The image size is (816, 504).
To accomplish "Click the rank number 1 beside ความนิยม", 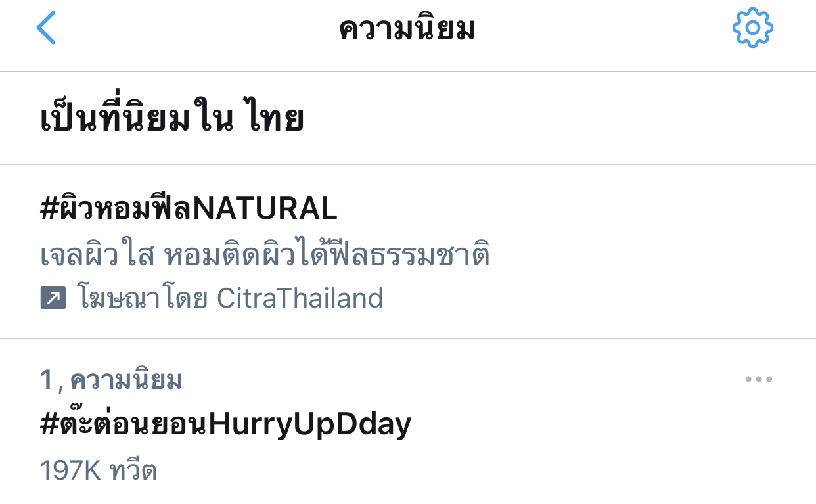I will (45, 380).
